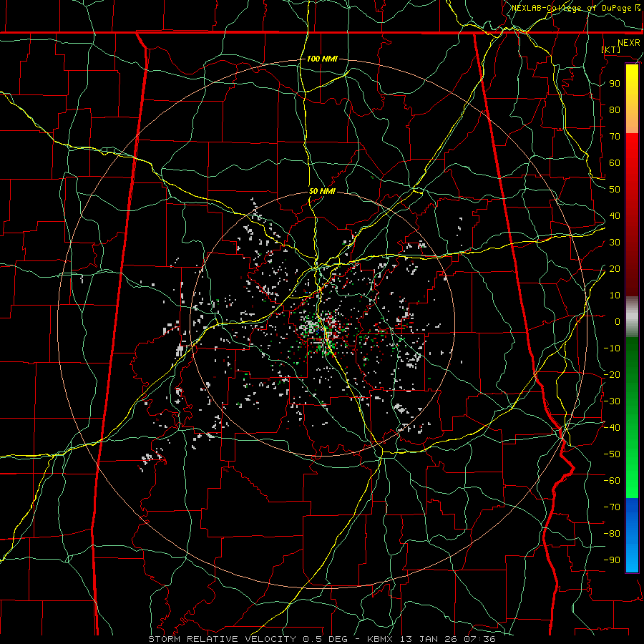The height and width of the screenshot is (644, 644).
Task: Click the 70 label on the velocity scale
Action: click(615, 137)
